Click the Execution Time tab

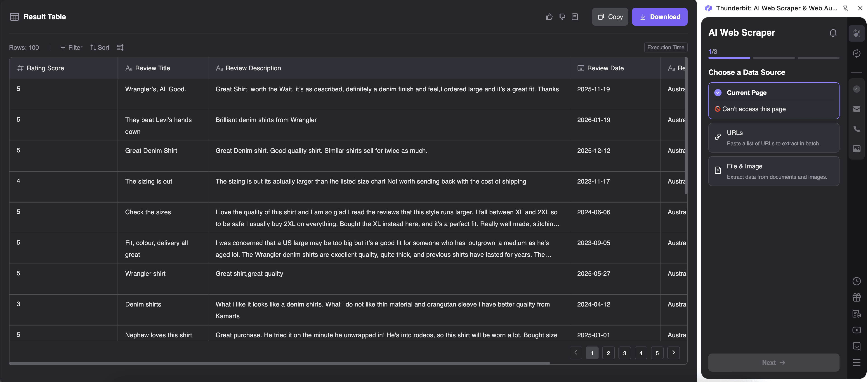pos(665,47)
